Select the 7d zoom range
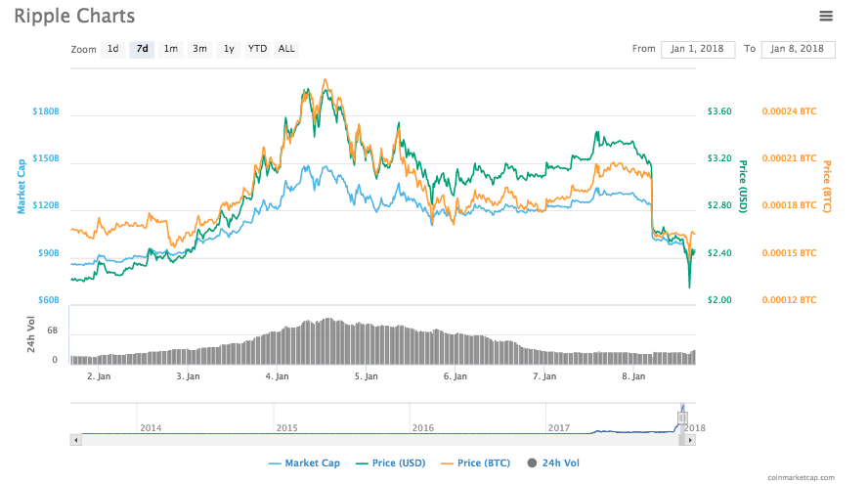The width and height of the screenshot is (868, 484). (143, 49)
